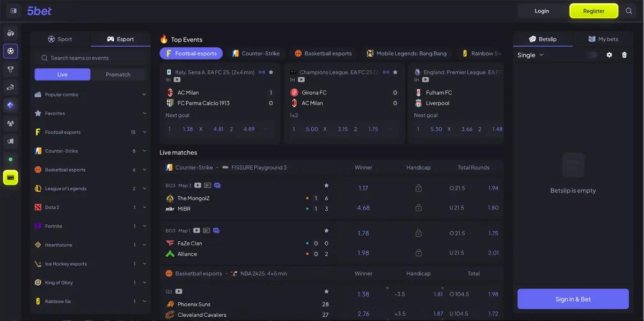Favorite the FaZe Clan vs Alliance match
Screen dimensions: 644x321
point(326,230)
